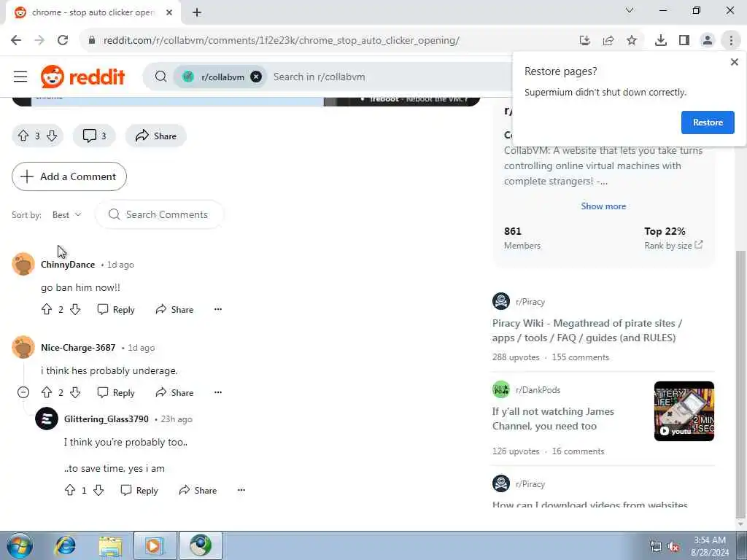Screen dimensions: 747x560
Task: Open more options on Nice-Charge-3687's comment
Action: pos(218,392)
